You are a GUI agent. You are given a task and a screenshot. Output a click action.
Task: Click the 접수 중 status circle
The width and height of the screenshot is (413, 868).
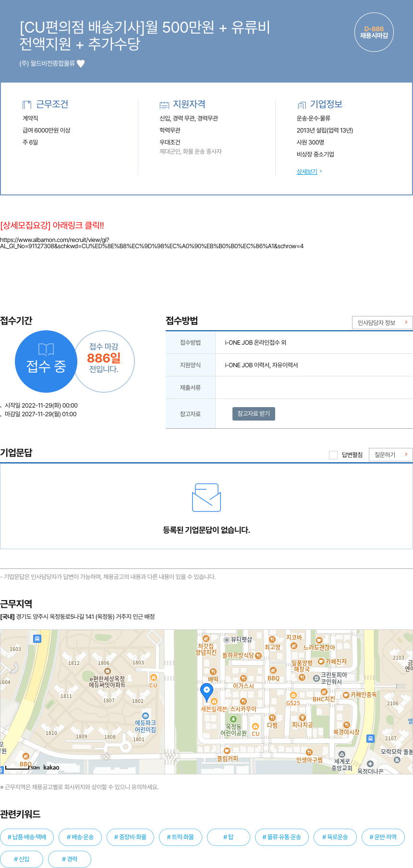46,362
